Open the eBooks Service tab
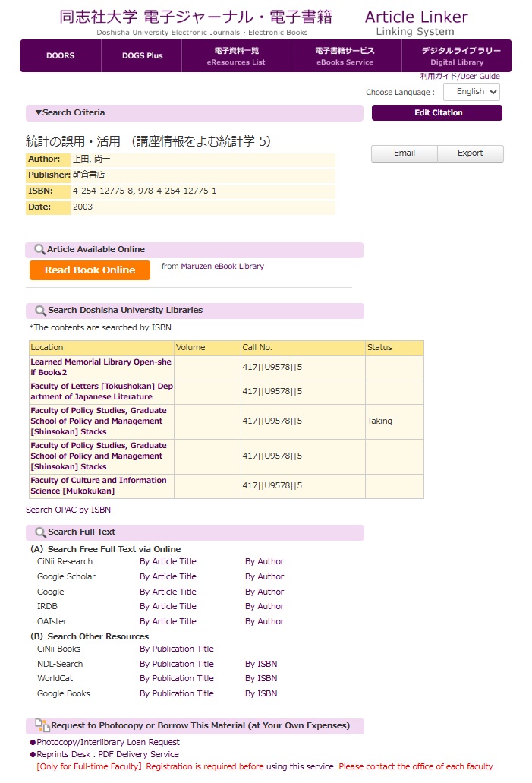 344,56
